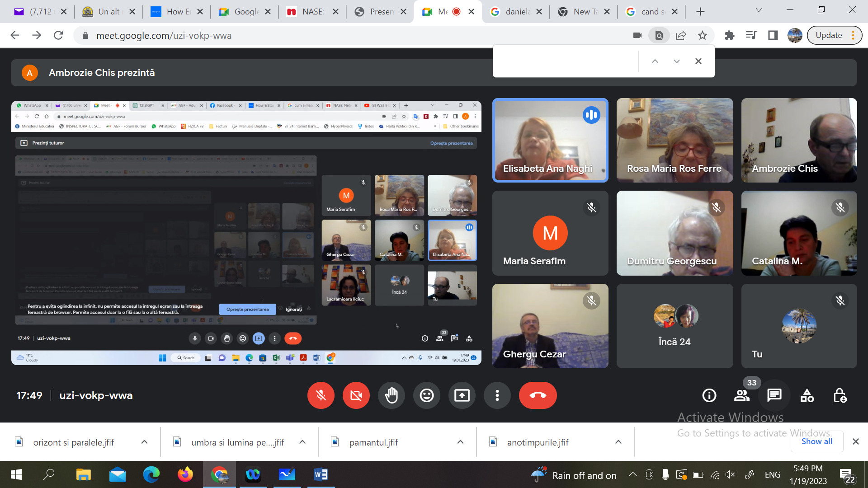Leave the call with red hang-up button
868x488 pixels.
[538, 396]
